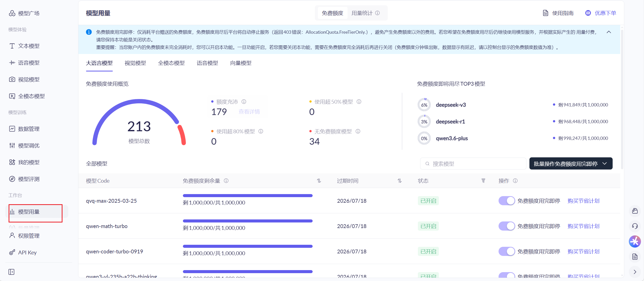Open the 状态 column filter
This screenshot has height=281, width=644.
(x=483, y=181)
